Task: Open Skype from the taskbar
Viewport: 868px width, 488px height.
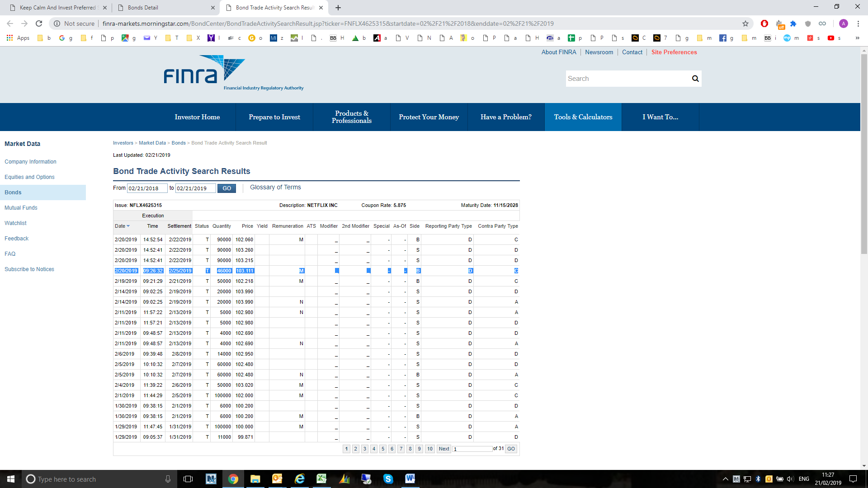Action: pos(388,479)
